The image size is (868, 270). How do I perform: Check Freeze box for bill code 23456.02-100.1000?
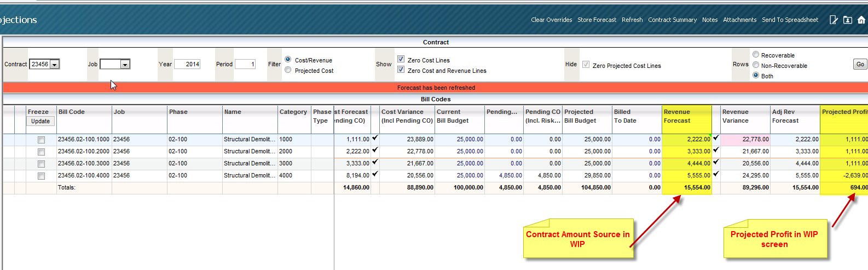(41, 140)
